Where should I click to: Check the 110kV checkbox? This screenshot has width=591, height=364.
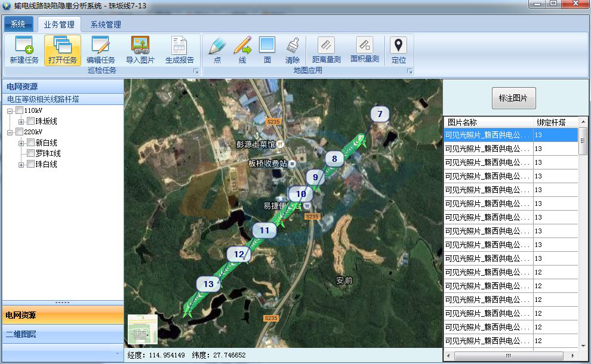click(x=20, y=111)
